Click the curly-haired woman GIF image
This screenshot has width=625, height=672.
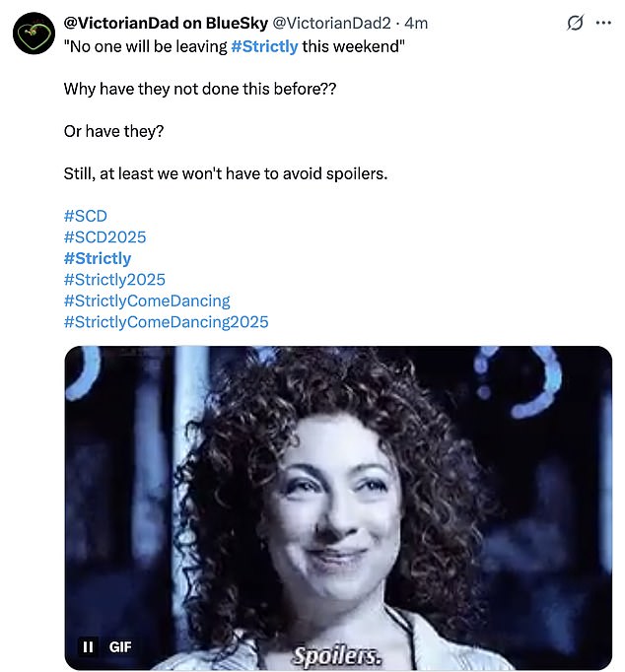click(x=337, y=493)
